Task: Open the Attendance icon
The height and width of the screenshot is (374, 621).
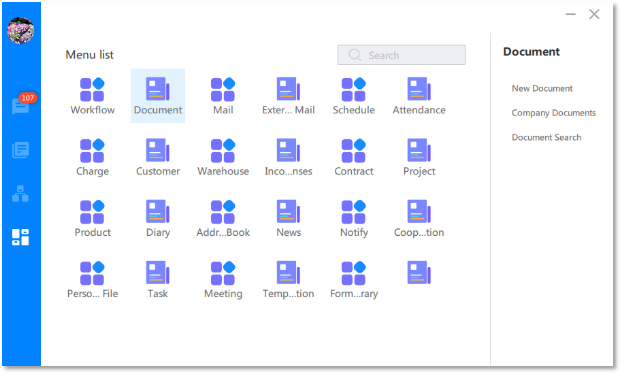Action: click(419, 89)
